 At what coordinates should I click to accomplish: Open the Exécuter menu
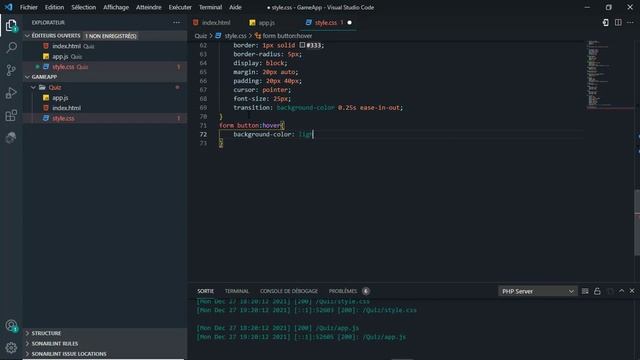coord(180,7)
